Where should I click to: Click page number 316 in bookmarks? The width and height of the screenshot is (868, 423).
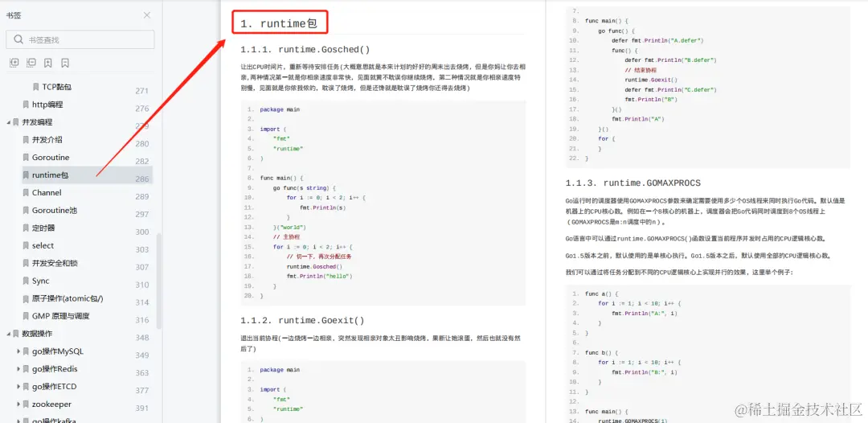pos(142,321)
